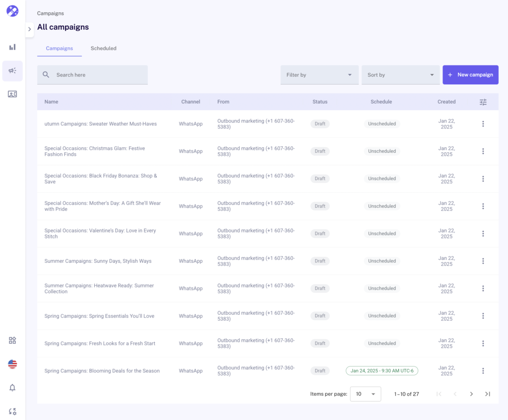508x420 pixels.
Task: Click the US flag language icon
Action: pos(12,364)
